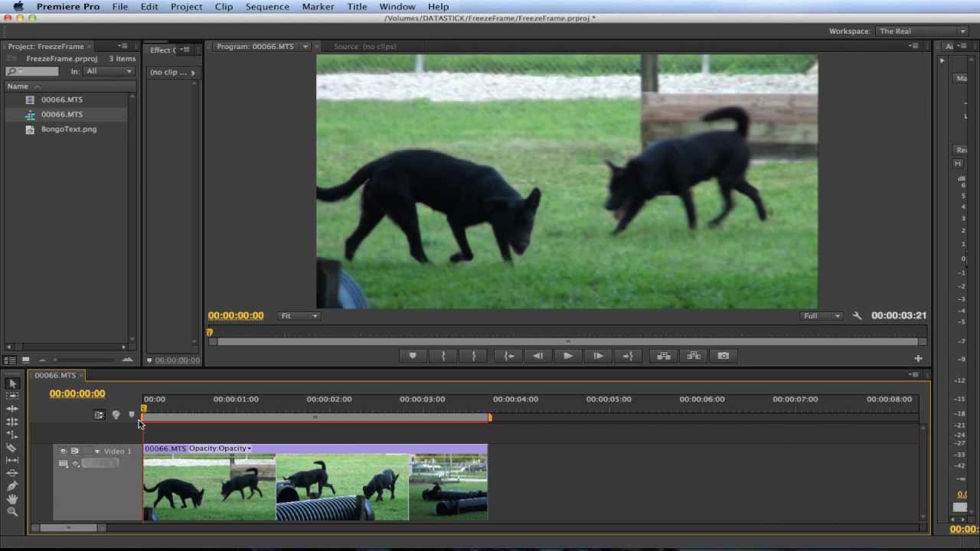The width and height of the screenshot is (980, 551).
Task: Switch Project panel to list view
Action: [10, 360]
